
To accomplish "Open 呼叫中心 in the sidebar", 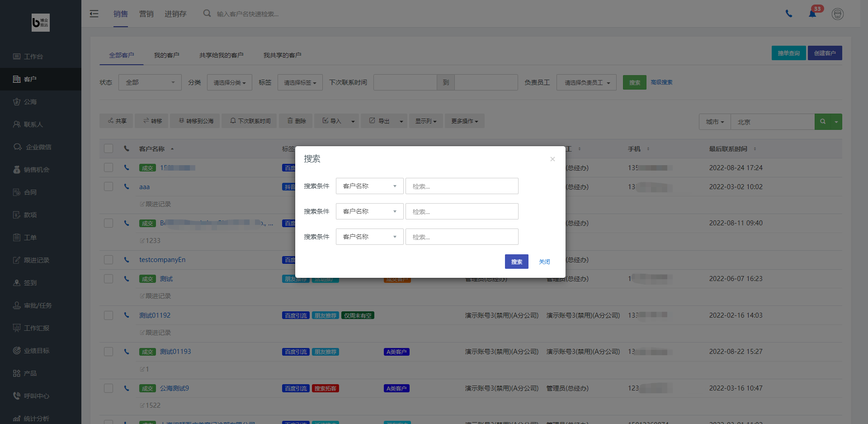I will 41,396.
